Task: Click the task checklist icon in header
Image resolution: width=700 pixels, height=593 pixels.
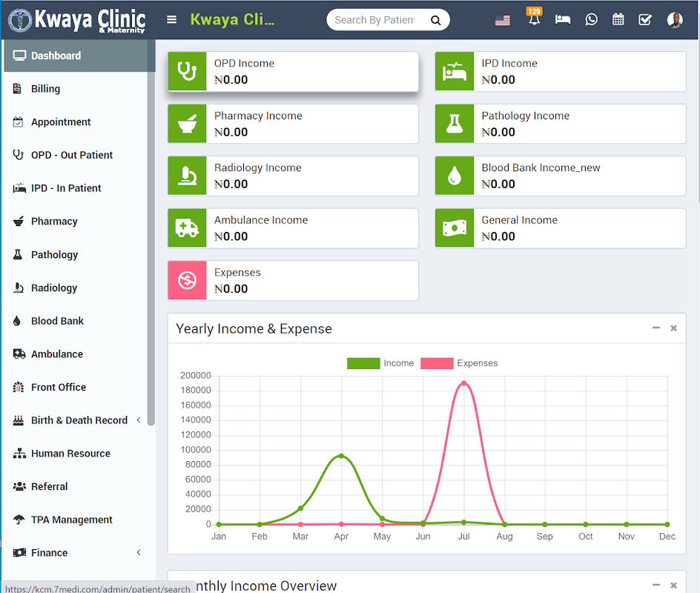Action: tap(645, 19)
